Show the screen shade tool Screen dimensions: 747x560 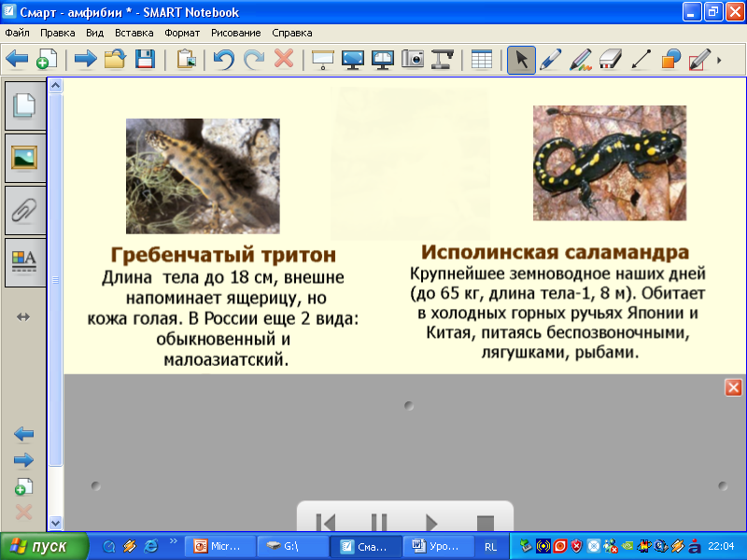(x=322, y=60)
